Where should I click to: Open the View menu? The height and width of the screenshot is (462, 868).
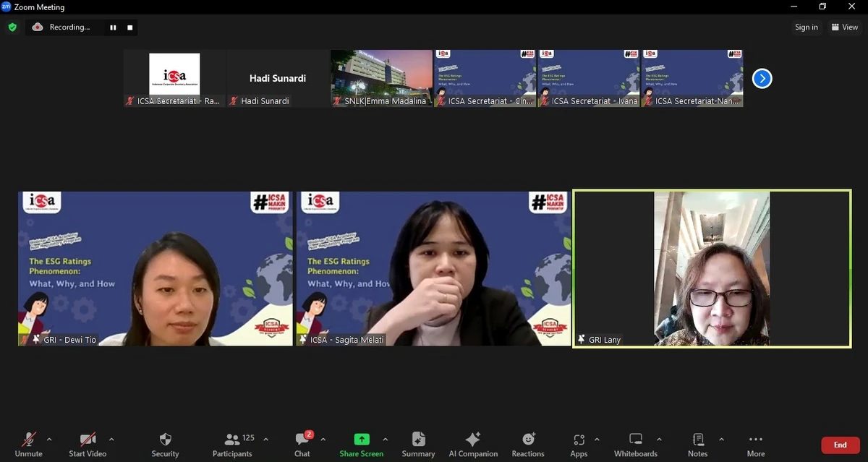[x=844, y=27]
